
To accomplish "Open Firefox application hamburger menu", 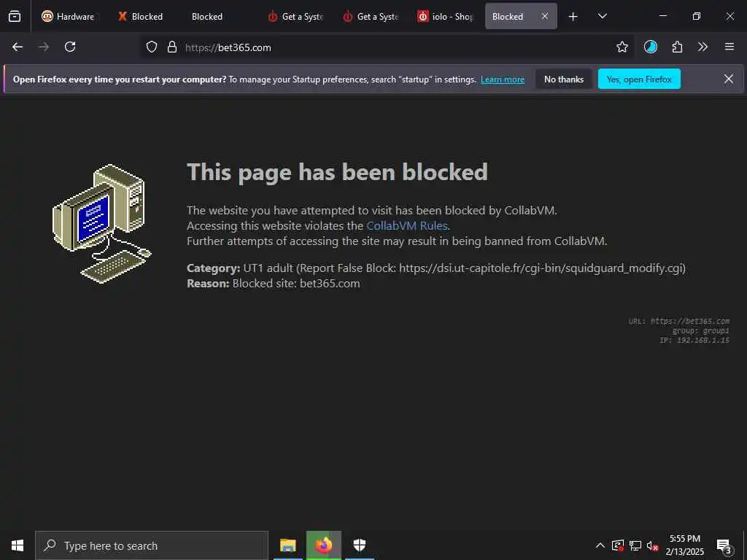I will [729, 47].
